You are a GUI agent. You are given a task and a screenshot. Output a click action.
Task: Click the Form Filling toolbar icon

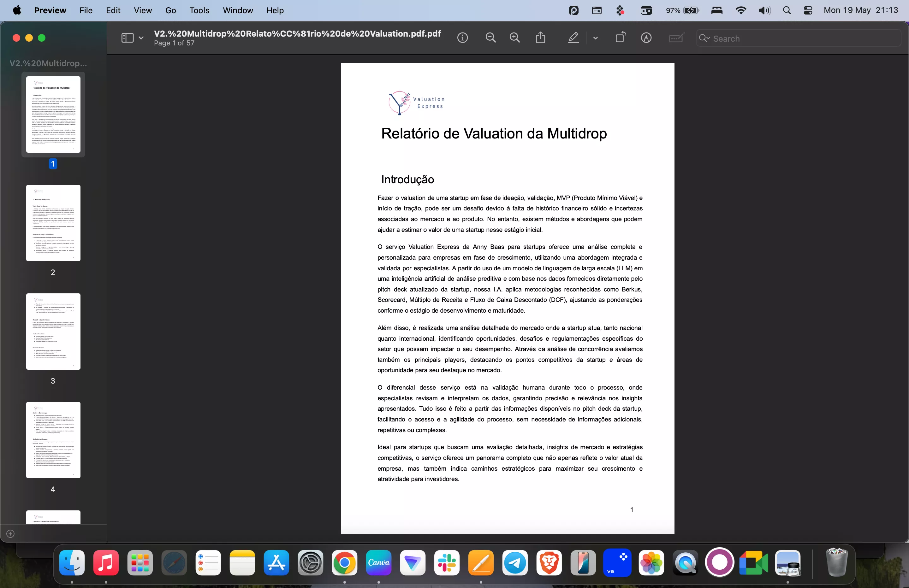click(676, 38)
